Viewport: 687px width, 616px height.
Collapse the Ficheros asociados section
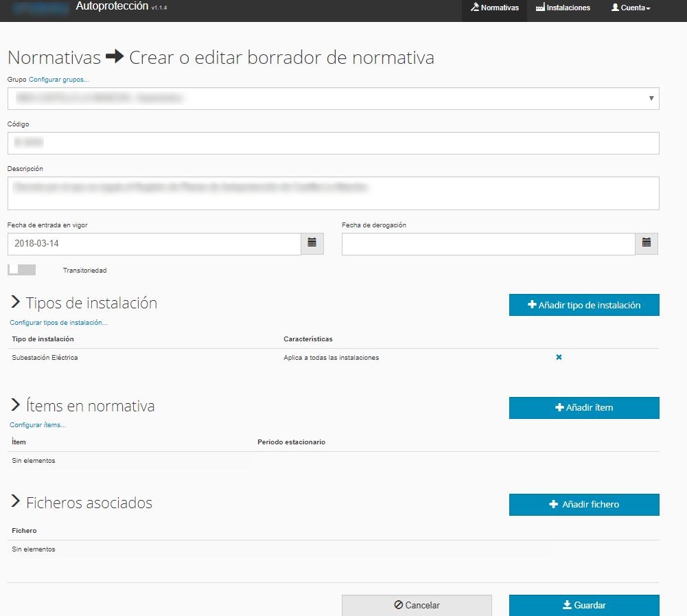15,503
